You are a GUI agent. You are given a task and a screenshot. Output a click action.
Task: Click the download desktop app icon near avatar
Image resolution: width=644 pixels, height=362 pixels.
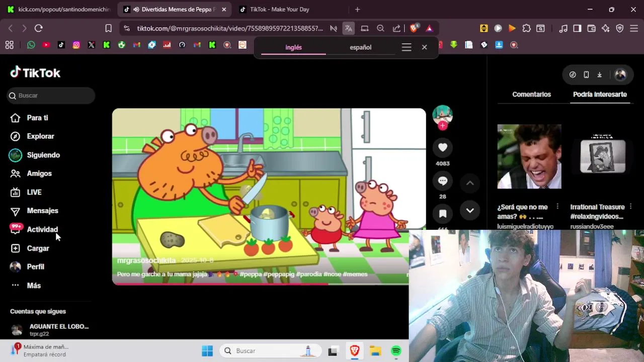coord(599,74)
